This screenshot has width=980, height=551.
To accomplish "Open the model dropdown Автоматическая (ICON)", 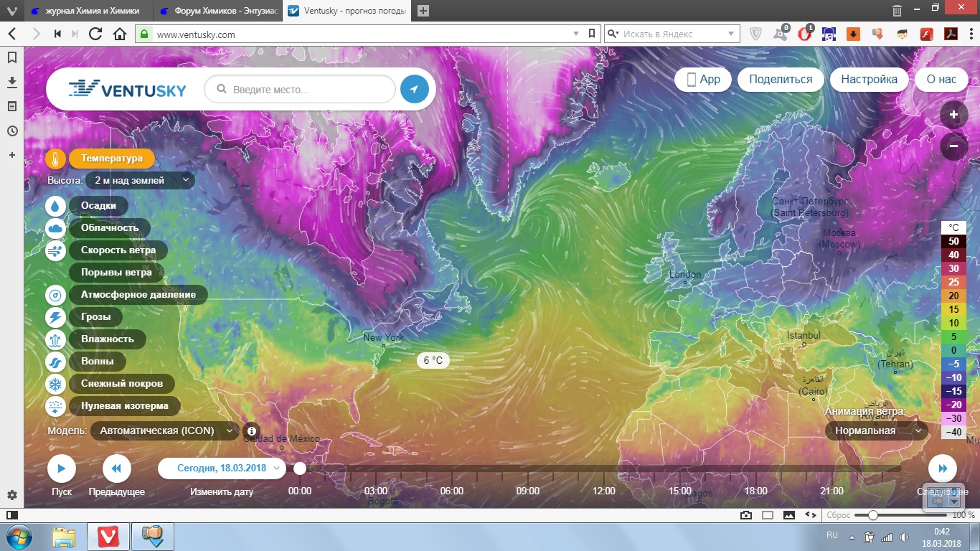I will pyautogui.click(x=165, y=431).
